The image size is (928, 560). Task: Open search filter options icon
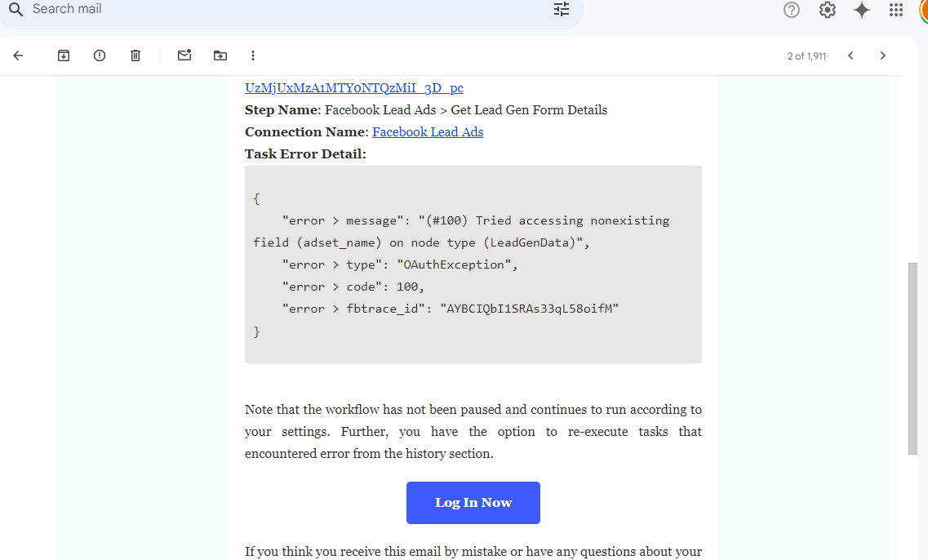pyautogui.click(x=561, y=10)
